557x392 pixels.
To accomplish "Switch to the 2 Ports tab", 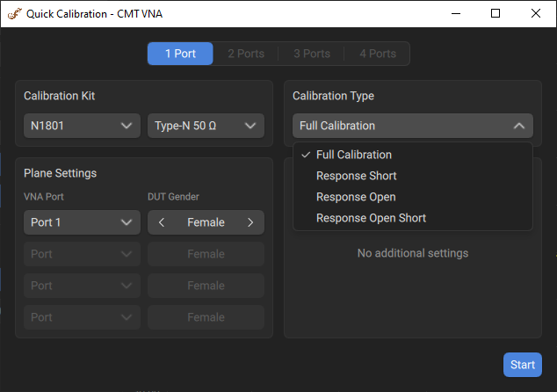I will pyautogui.click(x=246, y=54).
